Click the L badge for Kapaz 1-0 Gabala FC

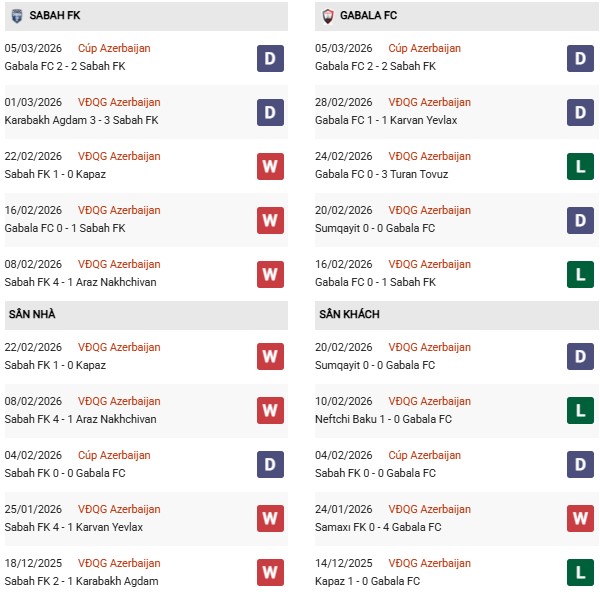[x=581, y=573]
